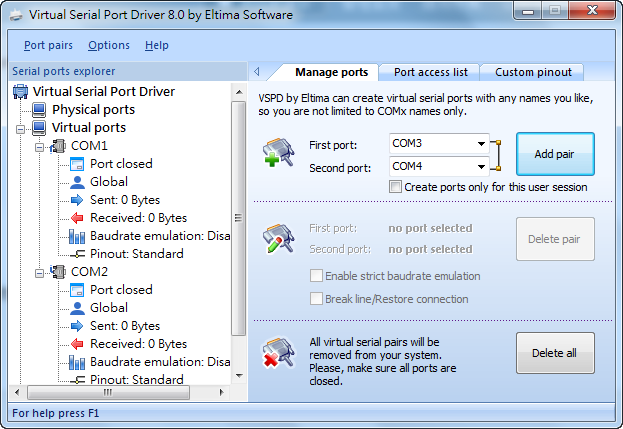
Task: Click the Global user icon under COM1
Action: (77, 182)
